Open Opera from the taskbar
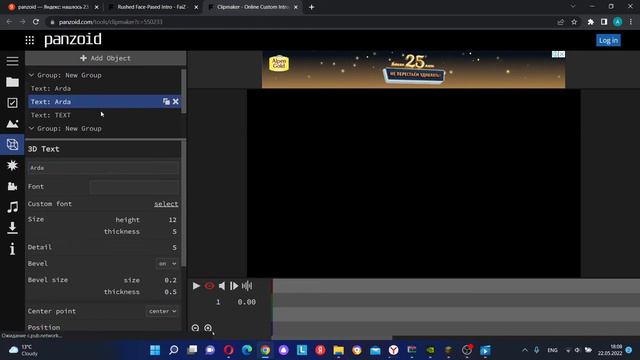Image resolution: width=640 pixels, height=360 pixels. click(229, 350)
